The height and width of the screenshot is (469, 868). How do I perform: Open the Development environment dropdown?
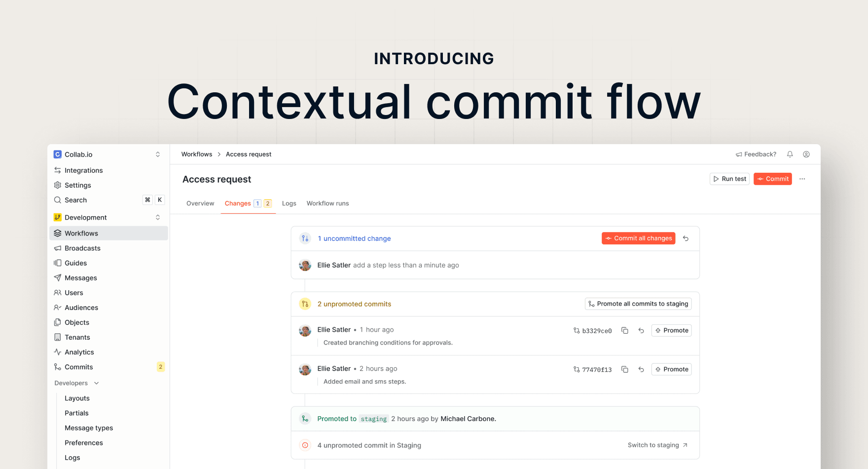(158, 217)
